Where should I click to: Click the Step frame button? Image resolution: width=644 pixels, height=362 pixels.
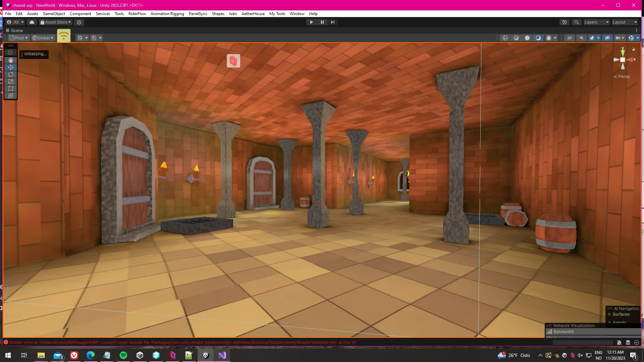[x=333, y=22]
